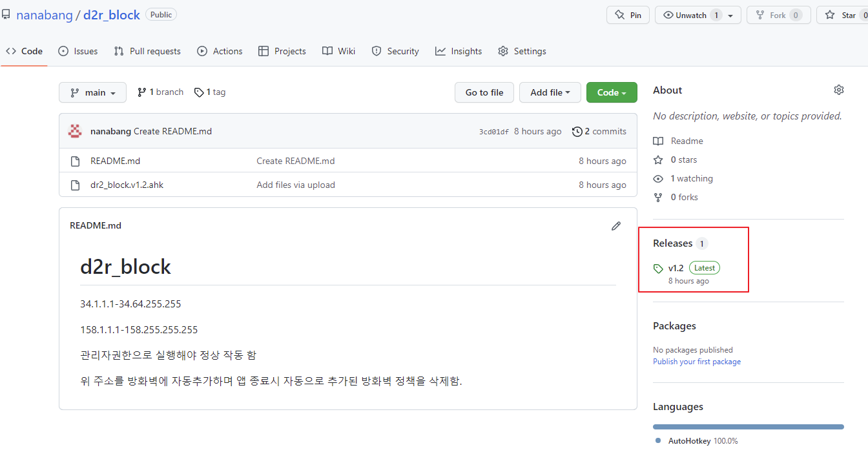Click the 1 watching link
The width and height of the screenshot is (868, 474).
pyautogui.click(x=683, y=178)
